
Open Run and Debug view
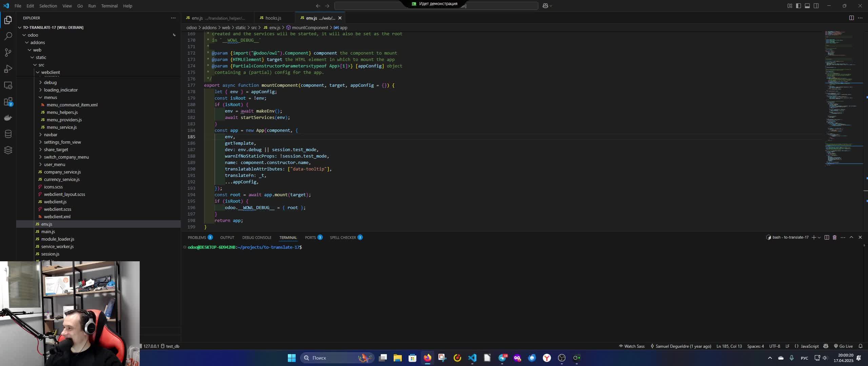click(x=8, y=69)
